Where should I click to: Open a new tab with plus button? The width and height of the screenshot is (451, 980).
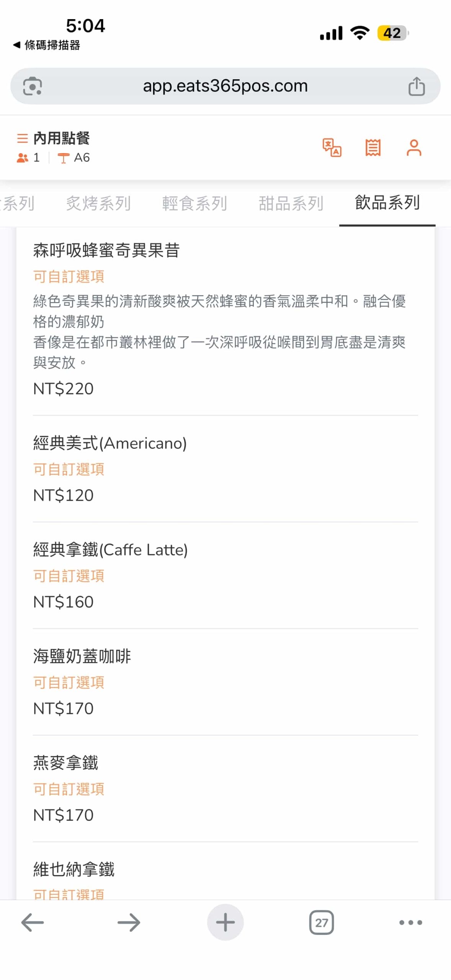pyautogui.click(x=225, y=923)
